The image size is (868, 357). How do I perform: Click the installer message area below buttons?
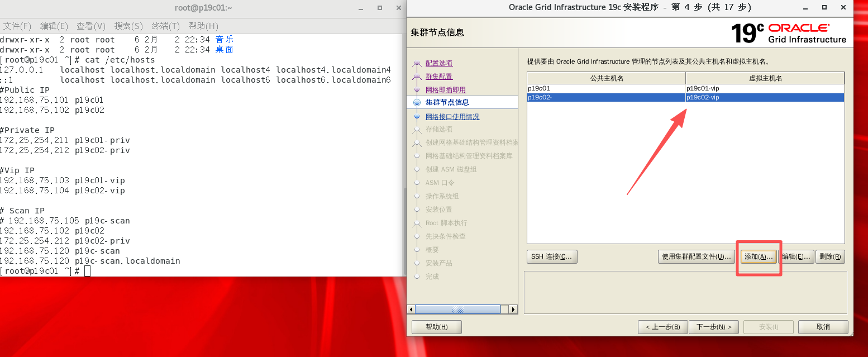[x=685, y=293]
